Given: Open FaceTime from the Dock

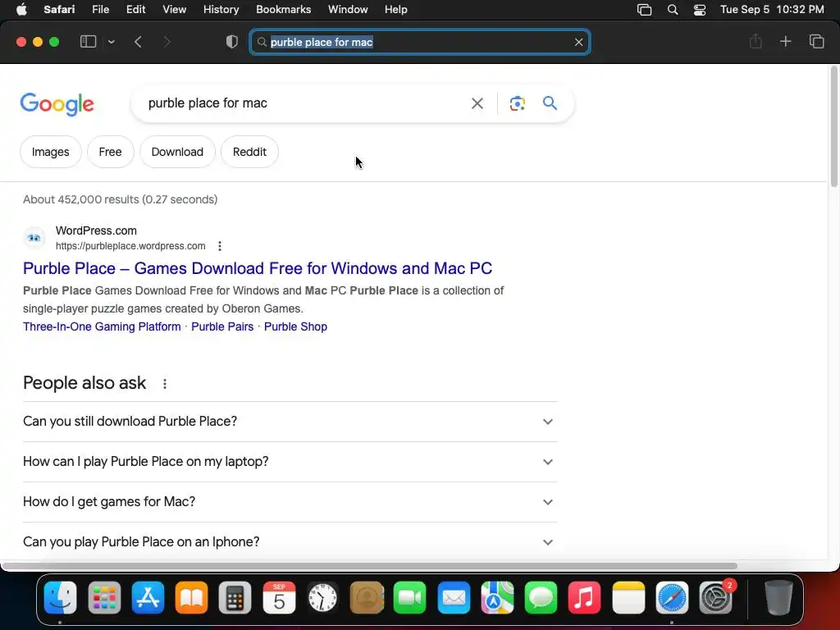Looking at the screenshot, I should click(x=410, y=597).
